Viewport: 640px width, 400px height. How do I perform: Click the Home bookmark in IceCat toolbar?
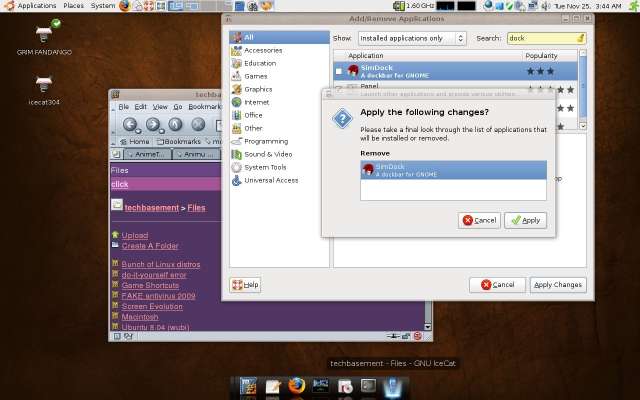(x=135, y=142)
